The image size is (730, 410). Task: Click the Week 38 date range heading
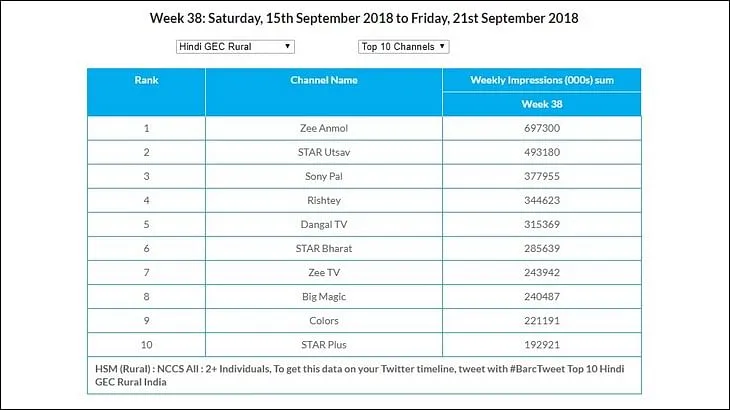pos(364,18)
